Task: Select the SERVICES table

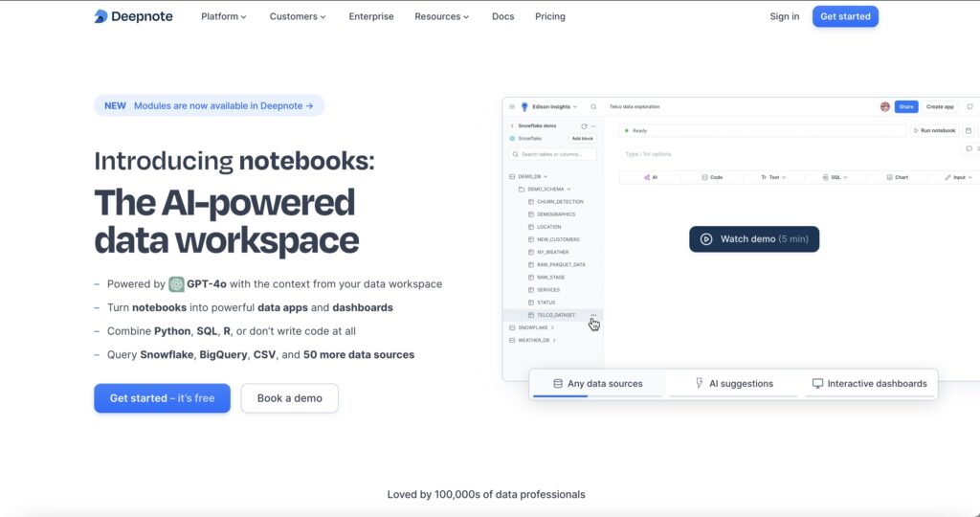Action: point(545,290)
